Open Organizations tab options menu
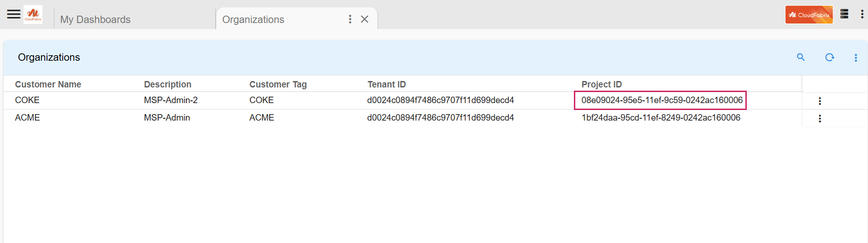This screenshot has width=868, height=243. (x=350, y=19)
